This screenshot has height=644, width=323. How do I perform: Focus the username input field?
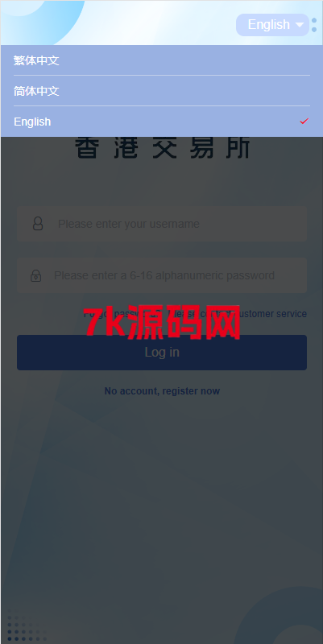[162, 224]
